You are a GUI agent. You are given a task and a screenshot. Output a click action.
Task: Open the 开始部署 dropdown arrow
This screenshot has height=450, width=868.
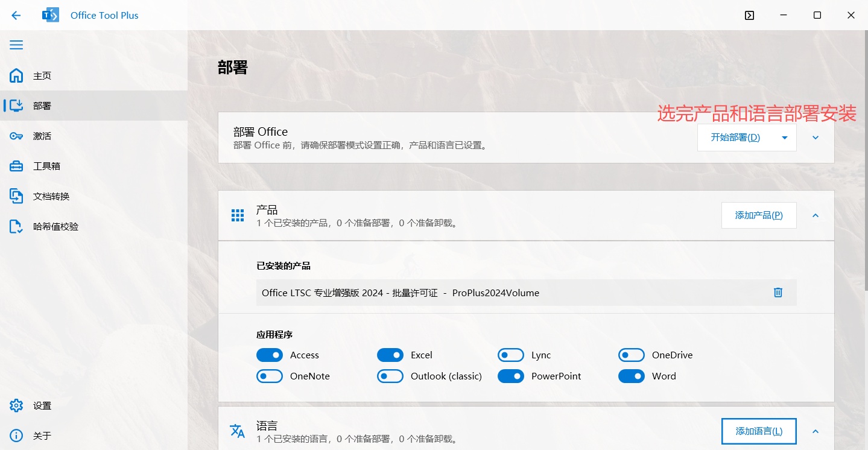click(x=785, y=138)
